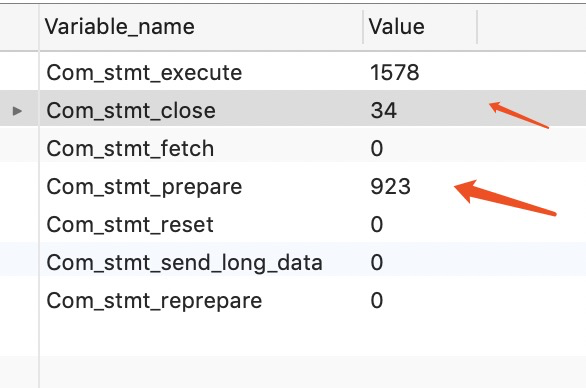Click the value 34 cell
586x388 pixels.
383,111
